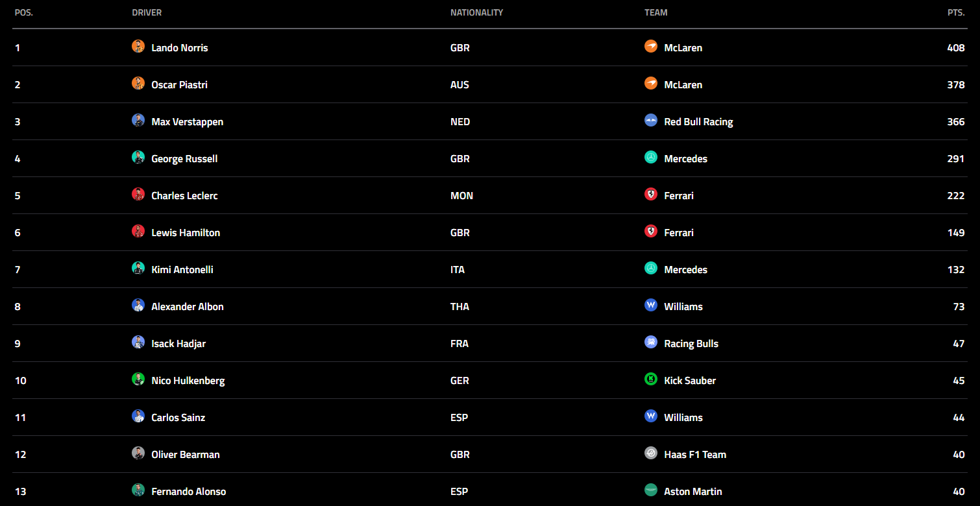The height and width of the screenshot is (506, 980).
Task: Click Lando Norris's driver avatar icon
Action: (x=138, y=47)
